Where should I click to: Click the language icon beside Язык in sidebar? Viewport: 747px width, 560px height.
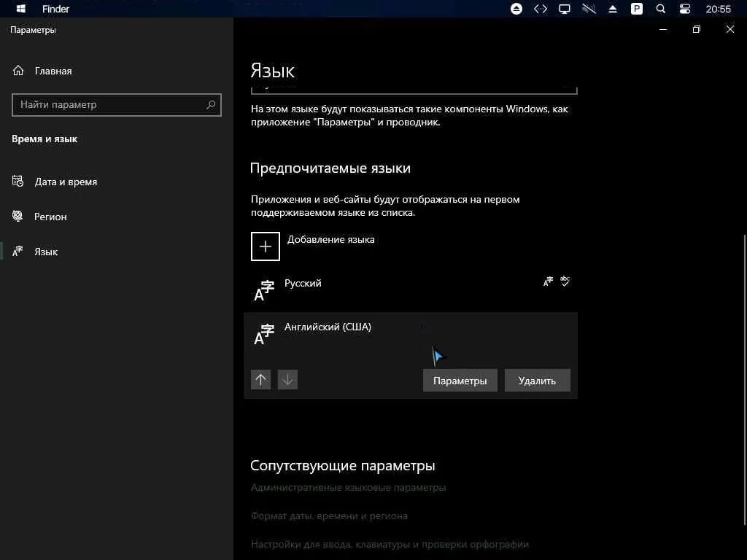point(18,251)
